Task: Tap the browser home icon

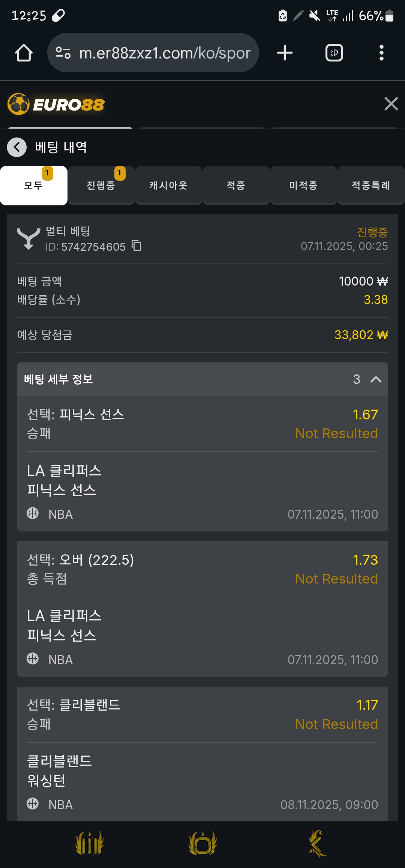Action: pos(24,53)
